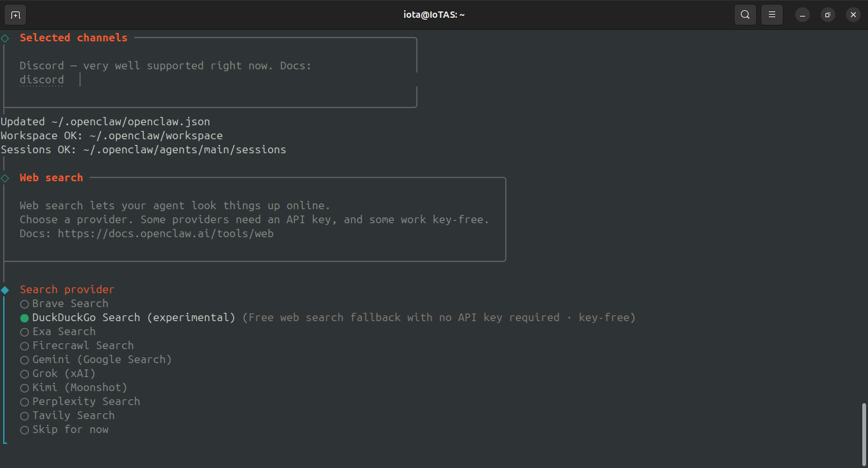Choose the Grok (xAI) option
The image size is (868, 468).
coord(58,373)
